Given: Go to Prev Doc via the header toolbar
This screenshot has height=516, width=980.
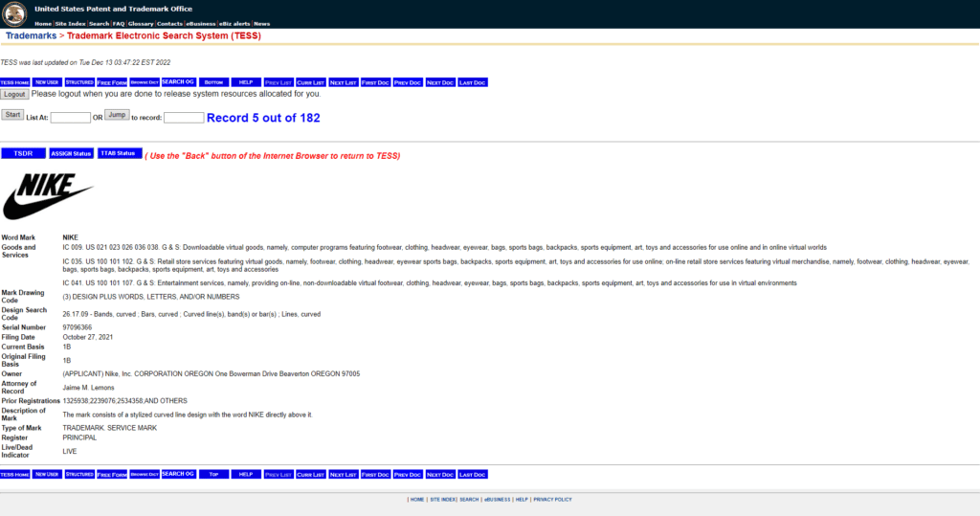Looking at the screenshot, I should click(x=408, y=82).
